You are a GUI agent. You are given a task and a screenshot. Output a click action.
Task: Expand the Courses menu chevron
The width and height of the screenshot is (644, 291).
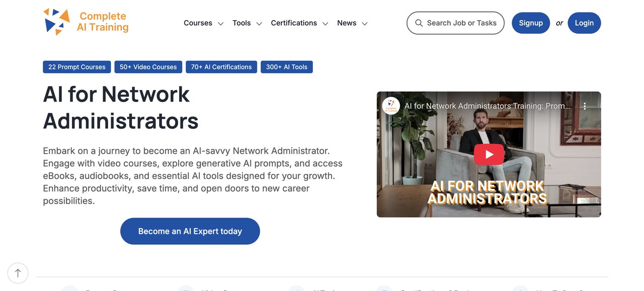pyautogui.click(x=220, y=24)
